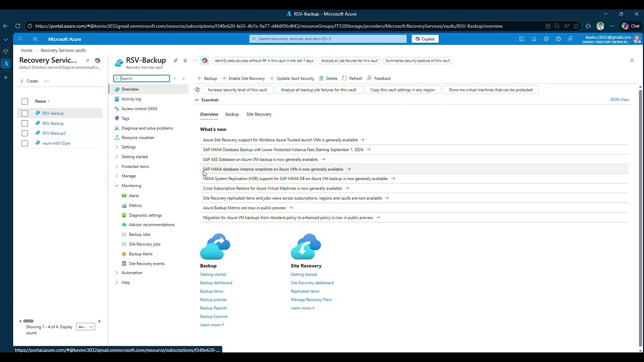Add RSV-Backup to favorites star
The height and width of the screenshot is (362, 644).
point(185,60)
